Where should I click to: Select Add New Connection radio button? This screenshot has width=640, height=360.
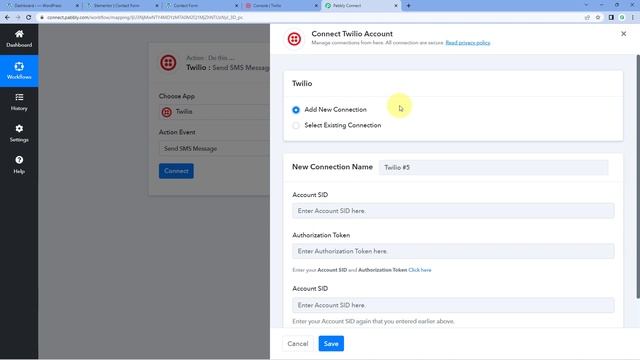[296, 110]
